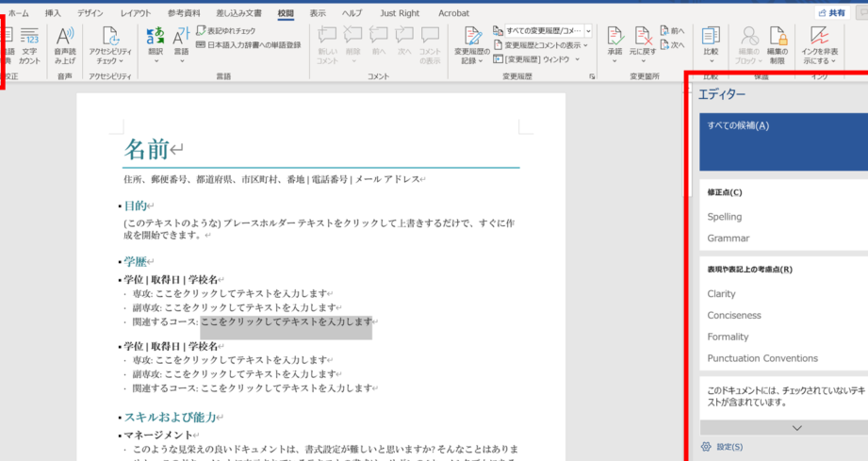Open the すべての変更履歴/コメント combo box
This screenshot has height=461, width=868.
coord(548,31)
